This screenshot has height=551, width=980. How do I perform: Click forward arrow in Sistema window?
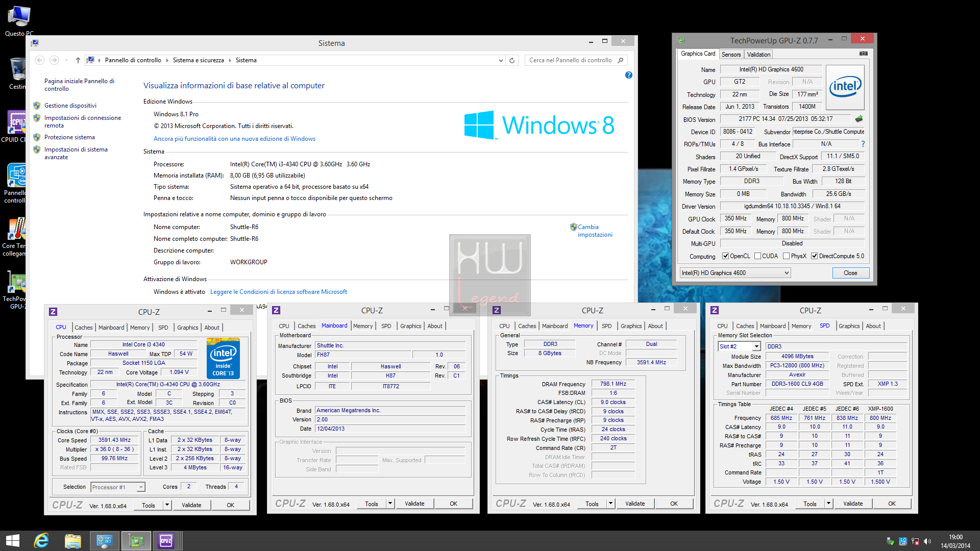pos(54,60)
